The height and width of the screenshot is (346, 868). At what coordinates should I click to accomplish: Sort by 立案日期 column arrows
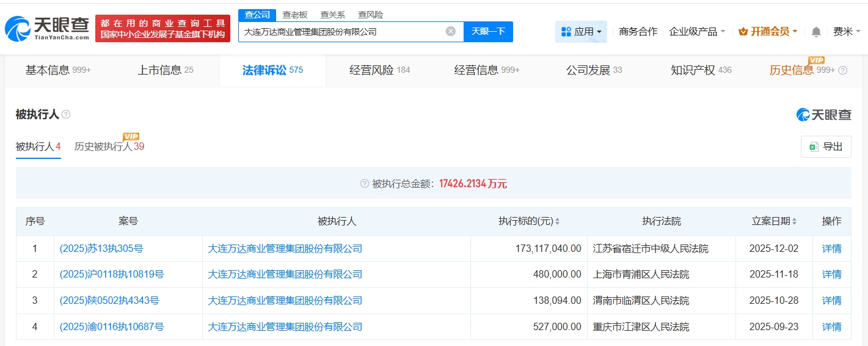tap(793, 222)
